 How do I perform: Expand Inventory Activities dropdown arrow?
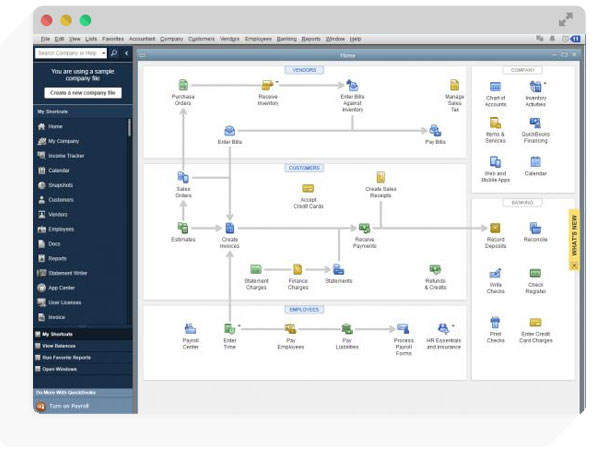(x=545, y=83)
